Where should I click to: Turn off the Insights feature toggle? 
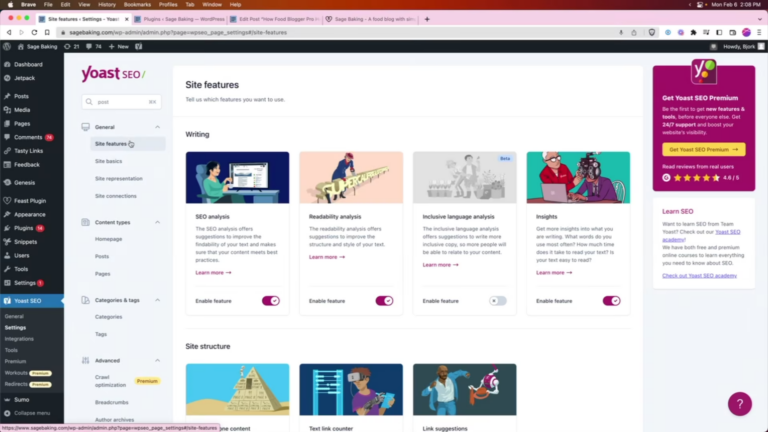[611, 300]
